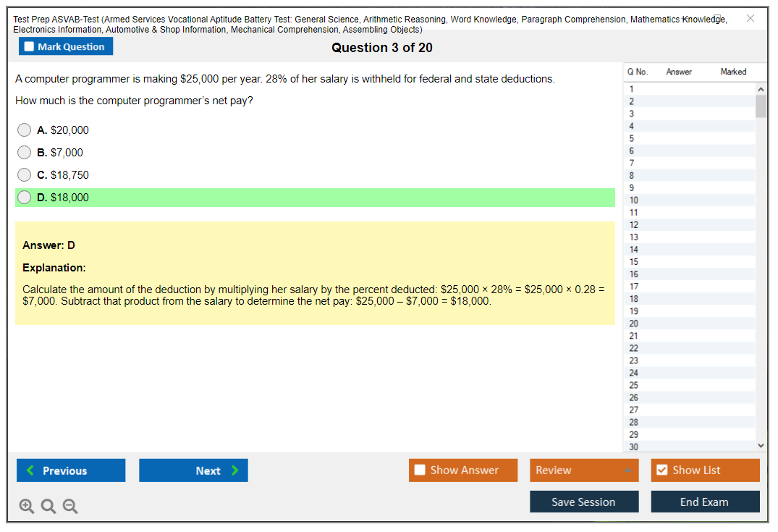Image resolution: width=778 pixels, height=532 pixels.
Task: Select answer A. $20,000
Action: [x=25, y=130]
